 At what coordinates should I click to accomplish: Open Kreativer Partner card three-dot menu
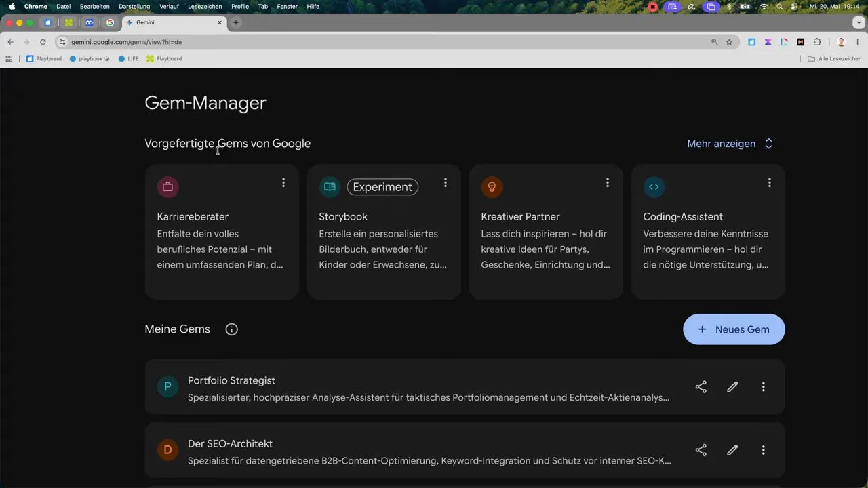608,182
